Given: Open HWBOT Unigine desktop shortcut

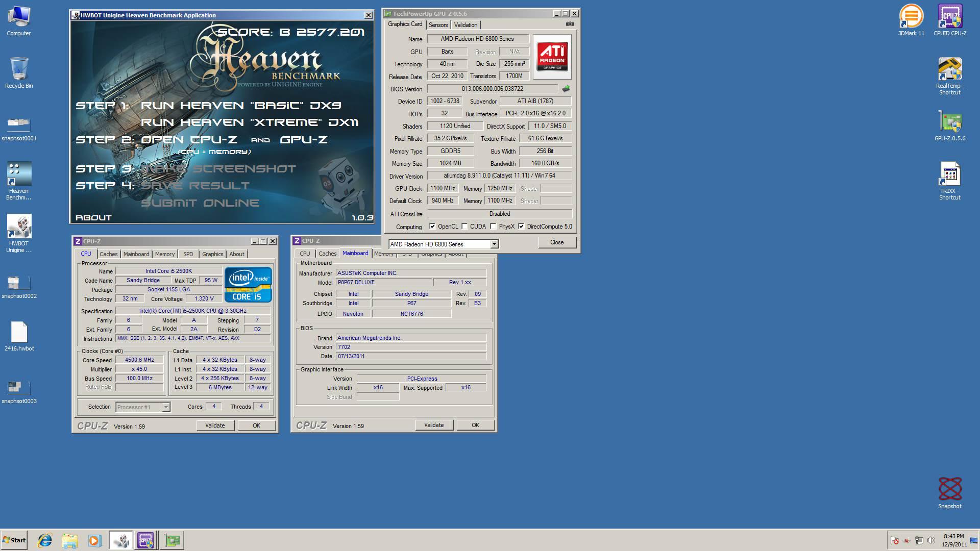Looking at the screenshot, I should 19,234.
